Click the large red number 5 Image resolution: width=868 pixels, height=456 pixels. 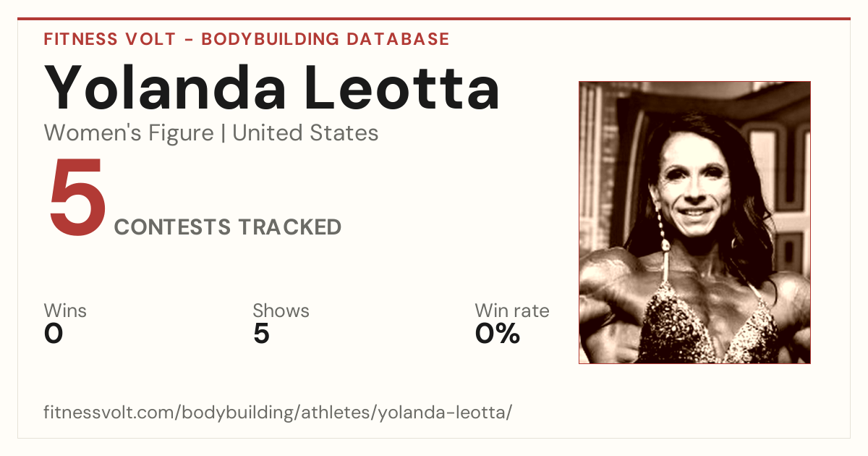point(77,198)
